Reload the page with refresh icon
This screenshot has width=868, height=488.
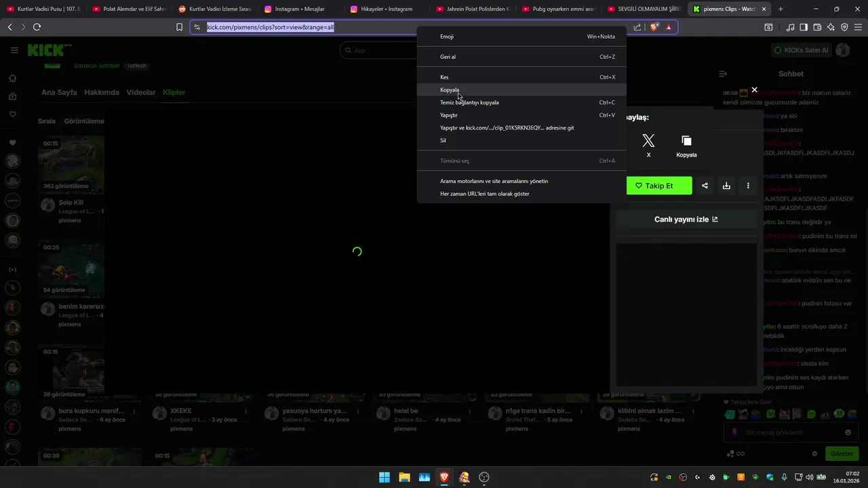click(x=37, y=27)
